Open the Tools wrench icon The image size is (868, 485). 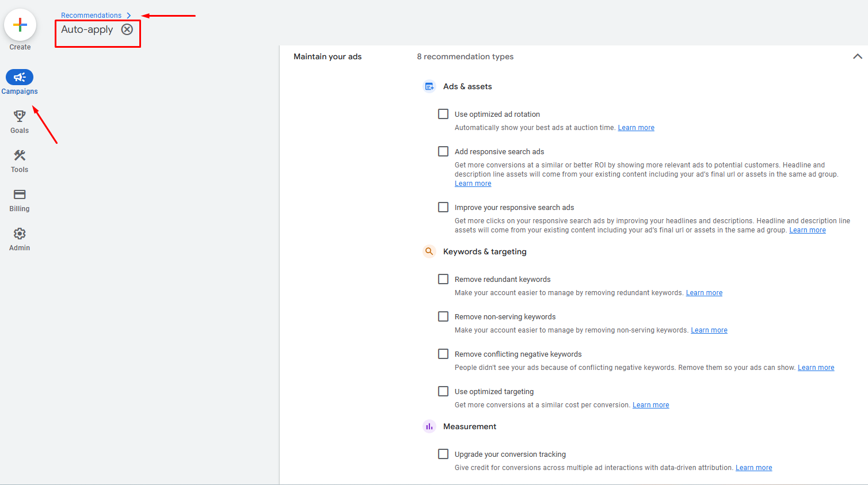20,155
